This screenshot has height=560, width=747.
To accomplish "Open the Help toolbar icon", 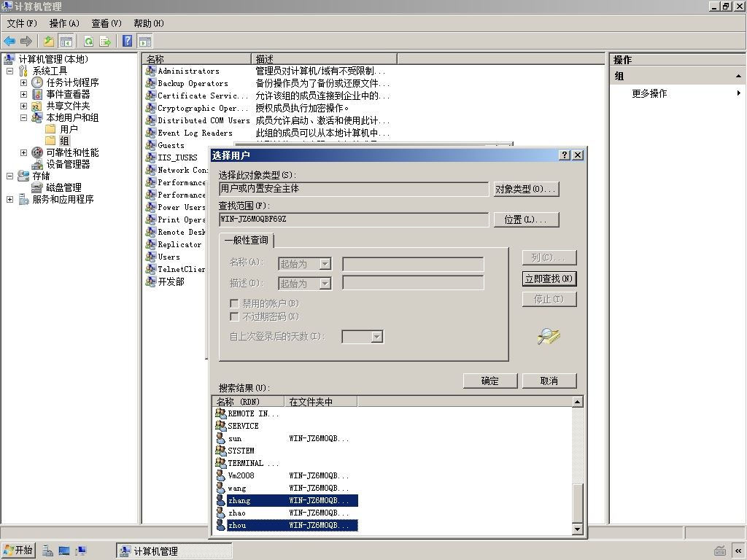I will 127,41.
